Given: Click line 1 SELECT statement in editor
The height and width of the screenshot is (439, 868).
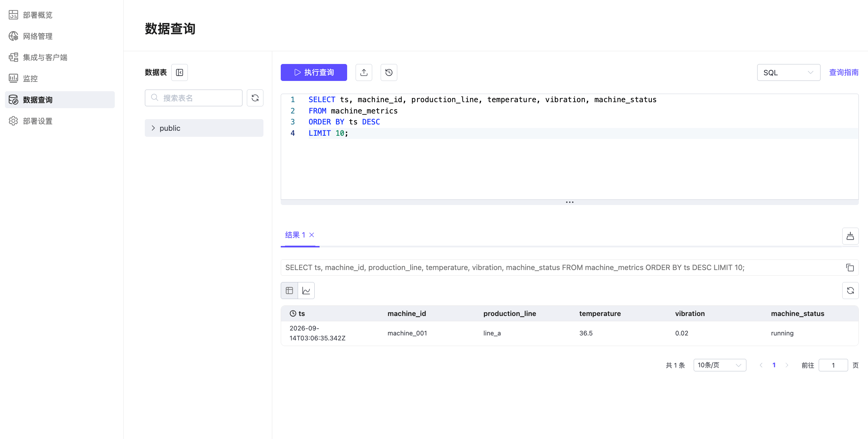Looking at the screenshot, I should 482,100.
